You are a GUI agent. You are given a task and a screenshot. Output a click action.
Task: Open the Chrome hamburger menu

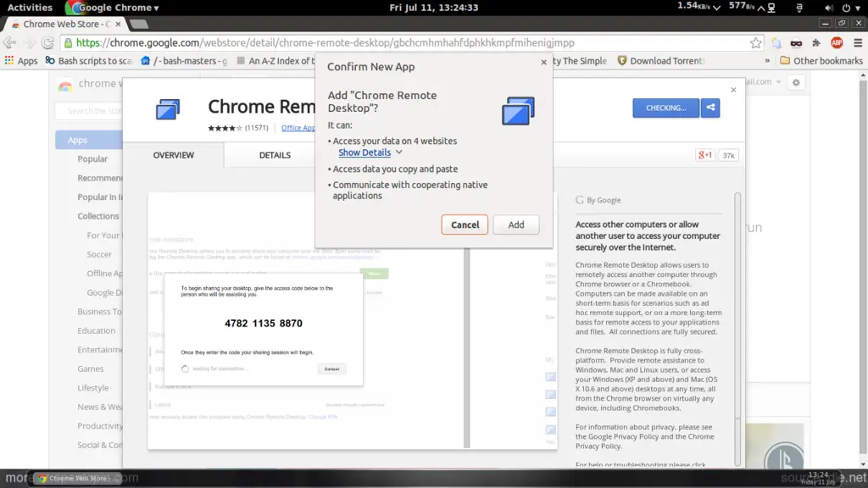point(858,42)
